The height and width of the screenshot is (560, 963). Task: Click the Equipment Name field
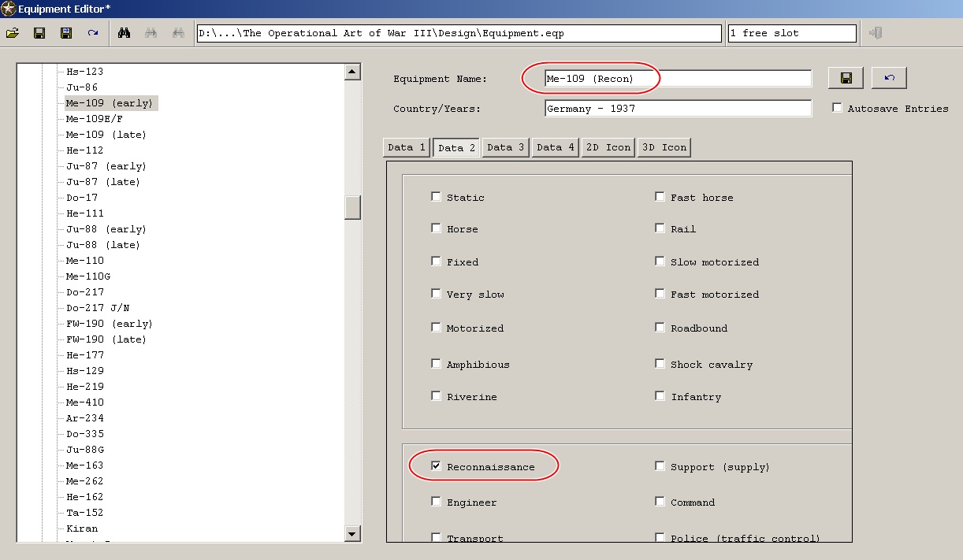(x=678, y=79)
